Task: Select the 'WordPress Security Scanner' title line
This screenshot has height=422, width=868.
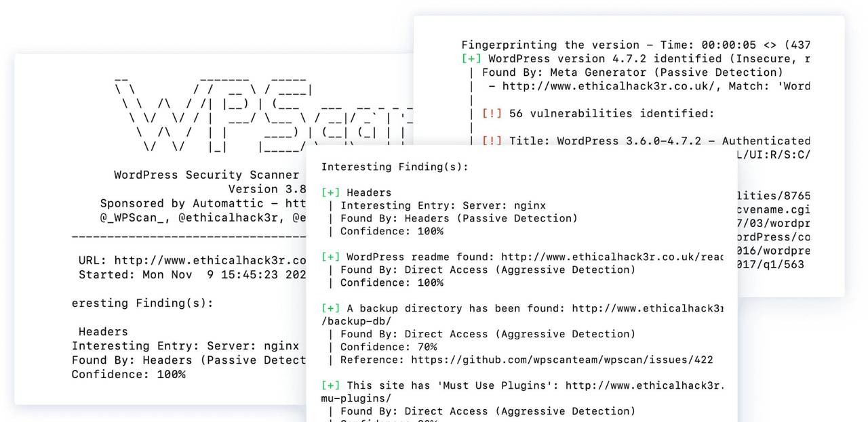Action: (x=207, y=175)
